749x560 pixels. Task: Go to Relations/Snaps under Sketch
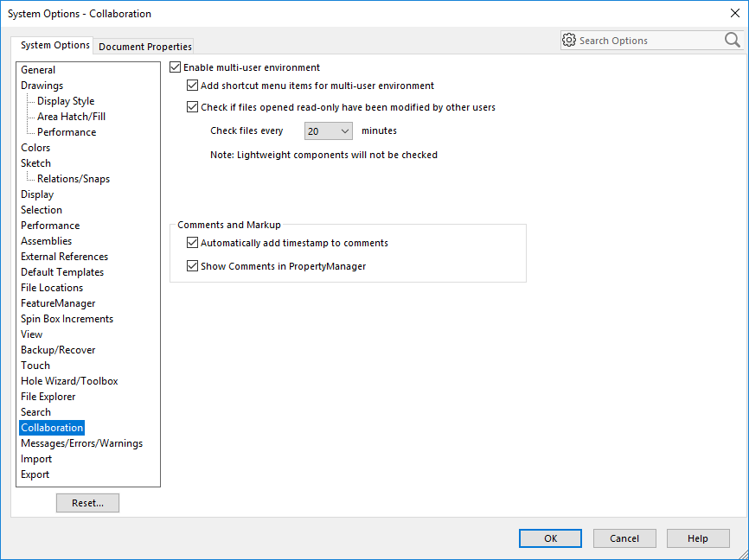(x=74, y=179)
